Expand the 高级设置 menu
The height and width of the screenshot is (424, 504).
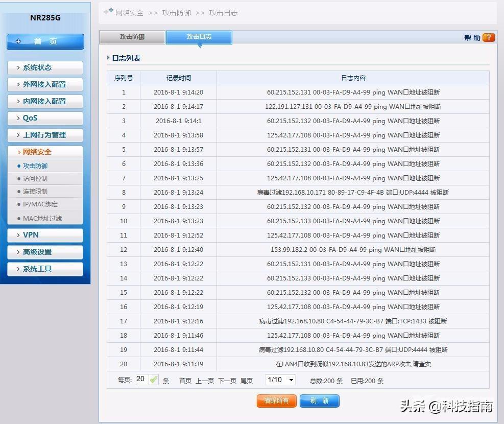tap(45, 252)
